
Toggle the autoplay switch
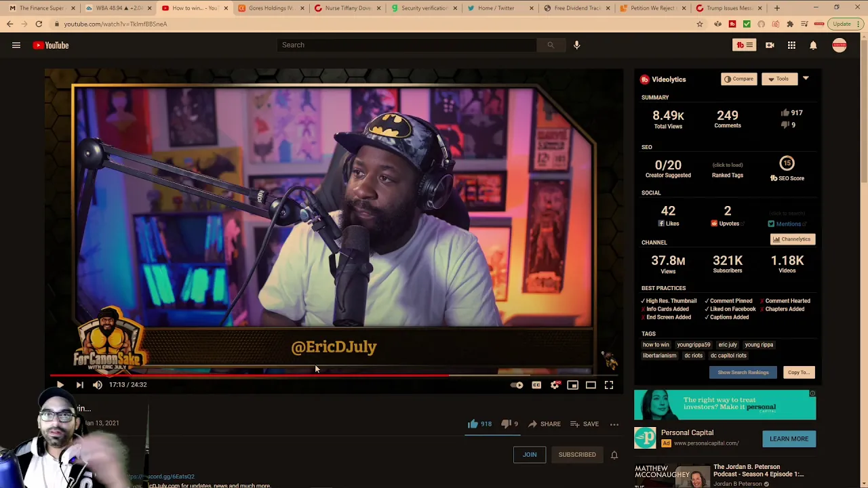tap(517, 385)
